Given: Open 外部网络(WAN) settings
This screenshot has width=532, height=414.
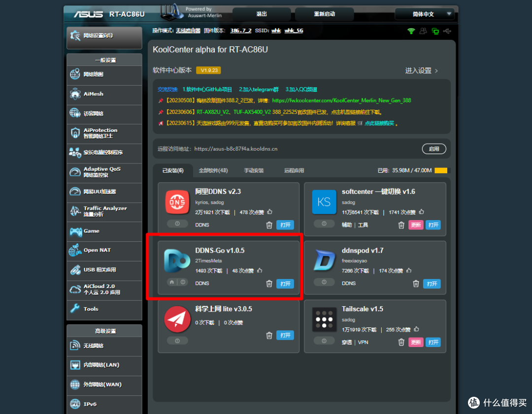Looking at the screenshot, I should pyautogui.click(x=104, y=385).
